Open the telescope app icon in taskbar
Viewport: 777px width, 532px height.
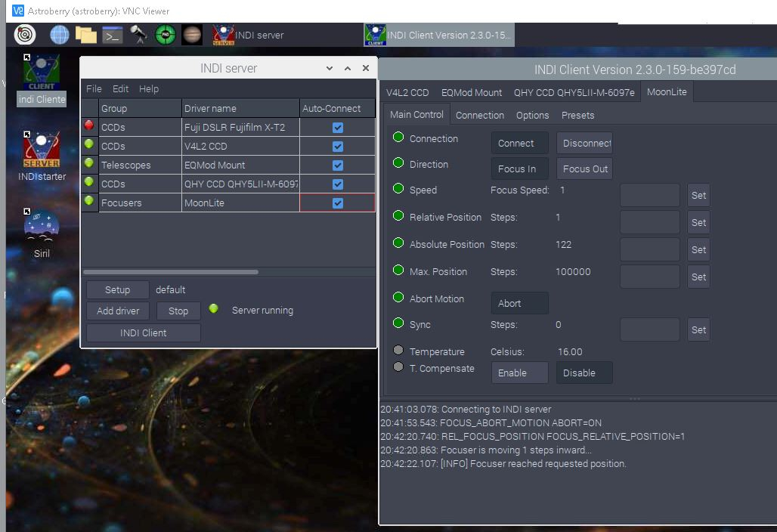138,35
